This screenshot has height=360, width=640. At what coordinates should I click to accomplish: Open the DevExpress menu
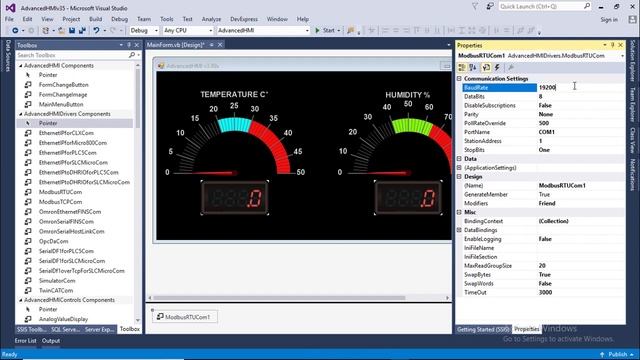tap(244, 19)
